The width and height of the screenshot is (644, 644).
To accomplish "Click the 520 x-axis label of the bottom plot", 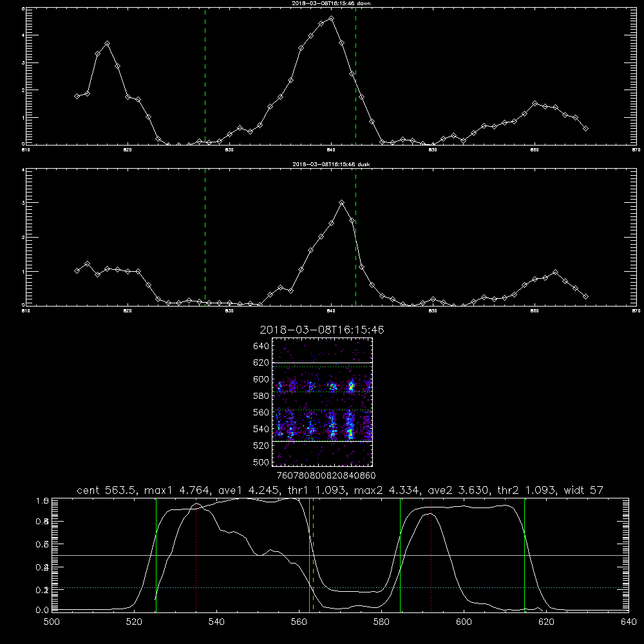I will pyautogui.click(x=134, y=622).
